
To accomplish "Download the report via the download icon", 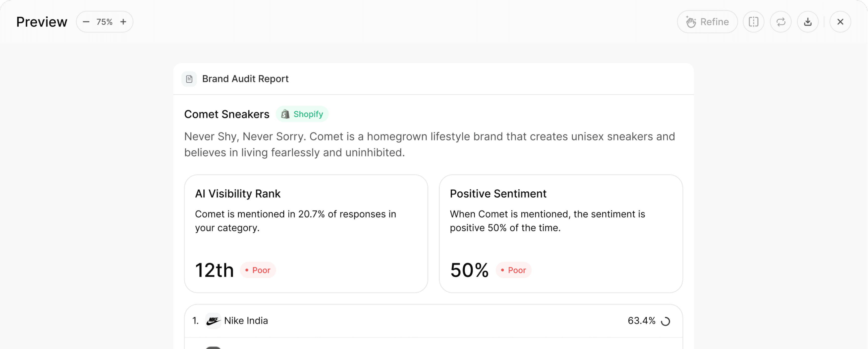I will coord(808,22).
